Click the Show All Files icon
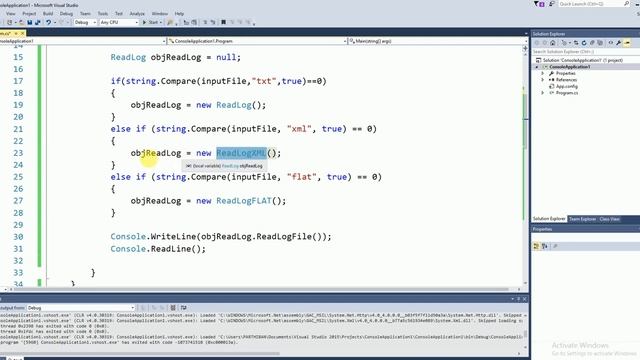This screenshot has width=640, height=360. (600, 43)
